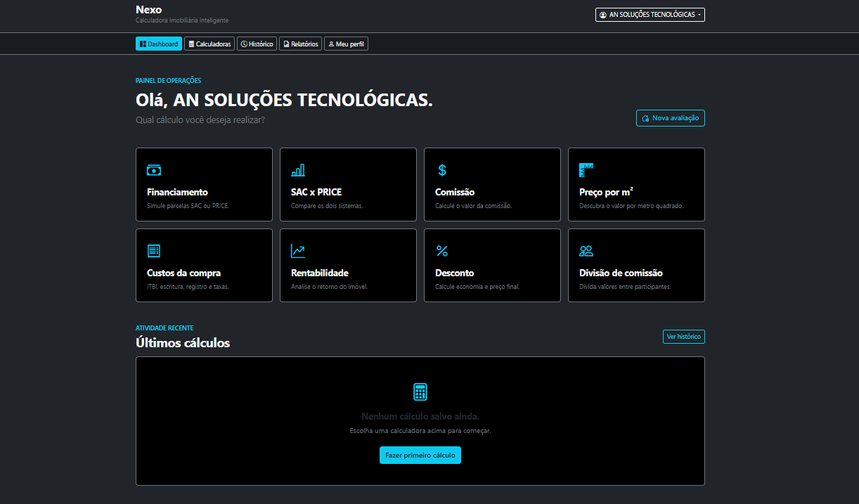Open the Financiamento card title

click(177, 192)
